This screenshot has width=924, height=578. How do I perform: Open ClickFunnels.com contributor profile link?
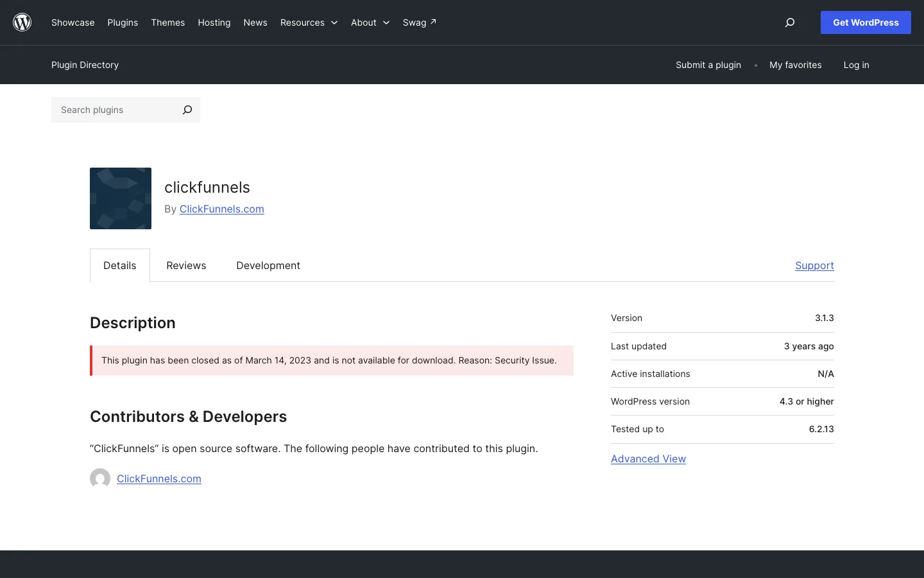pyautogui.click(x=159, y=478)
